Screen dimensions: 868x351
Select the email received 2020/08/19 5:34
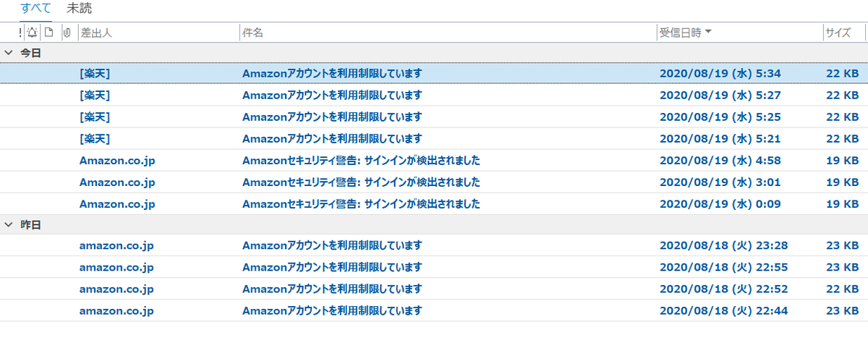pos(434,73)
